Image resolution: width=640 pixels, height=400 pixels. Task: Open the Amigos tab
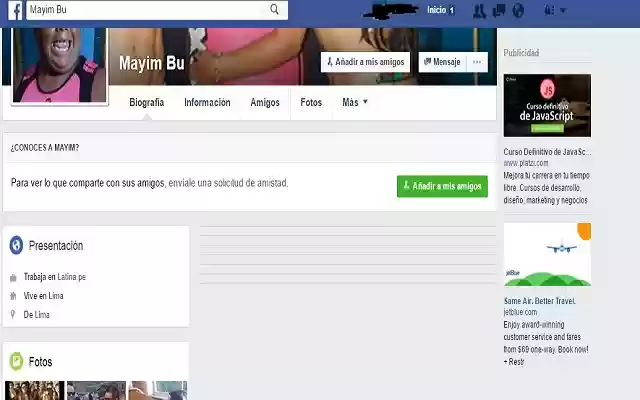(265, 102)
